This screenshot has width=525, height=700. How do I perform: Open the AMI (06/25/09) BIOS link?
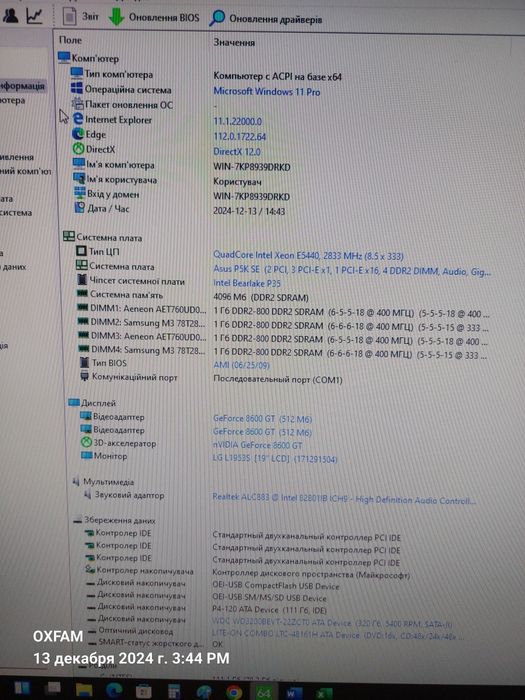click(241, 365)
